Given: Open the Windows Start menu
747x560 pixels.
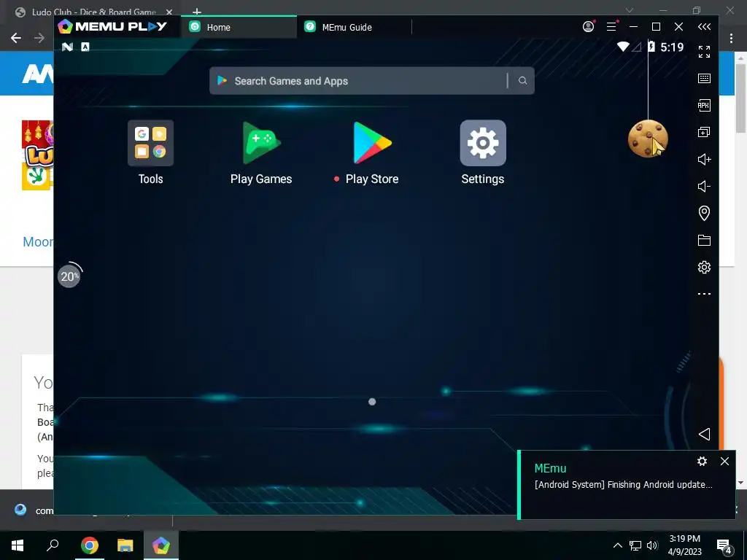Looking at the screenshot, I should tap(18, 545).
